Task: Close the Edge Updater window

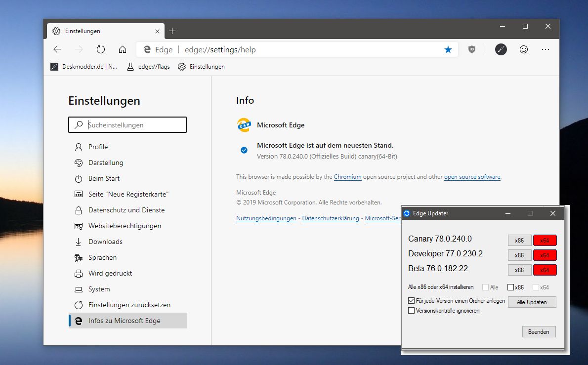Action: tap(553, 213)
